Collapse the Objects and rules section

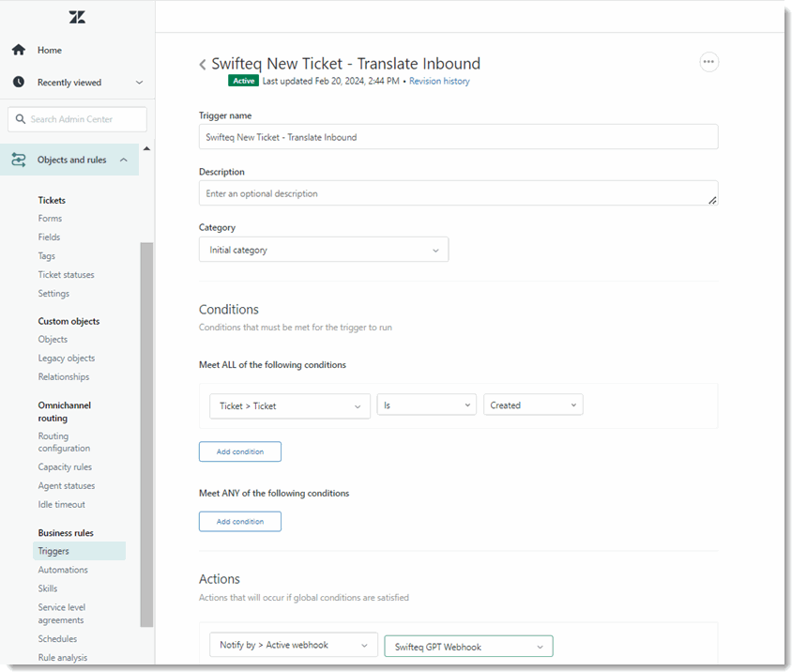124,160
